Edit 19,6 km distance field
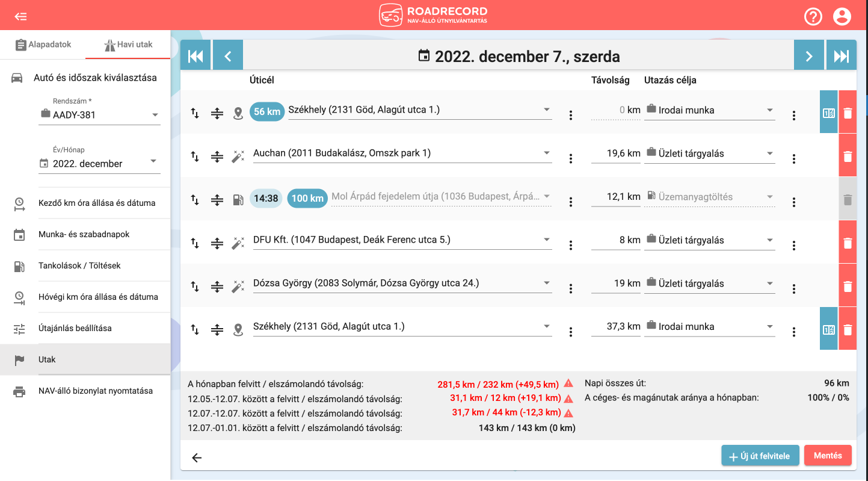 (x=616, y=154)
